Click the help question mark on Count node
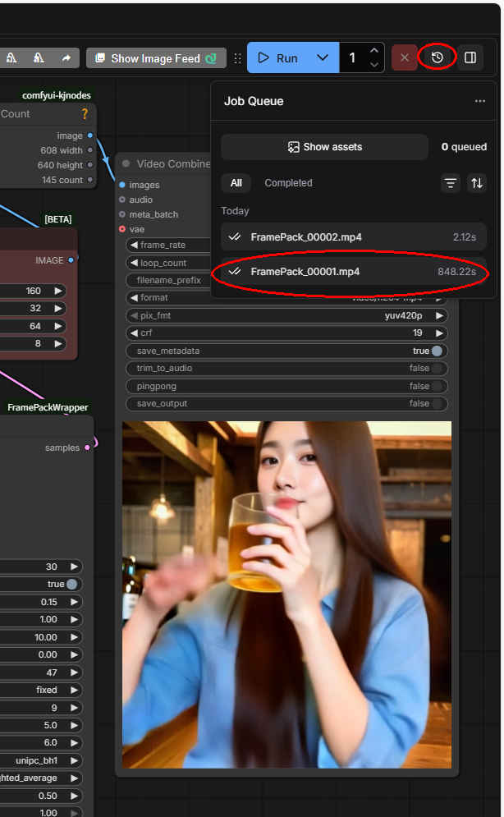This screenshot has width=504, height=817. 84,114
